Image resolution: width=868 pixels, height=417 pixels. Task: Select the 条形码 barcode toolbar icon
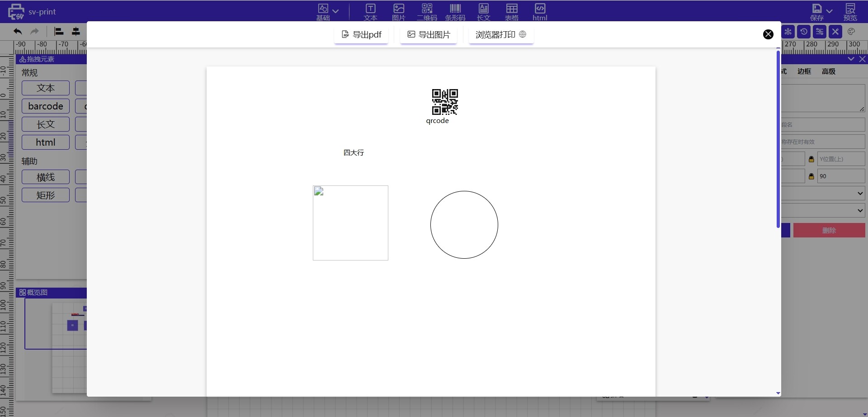click(x=455, y=12)
